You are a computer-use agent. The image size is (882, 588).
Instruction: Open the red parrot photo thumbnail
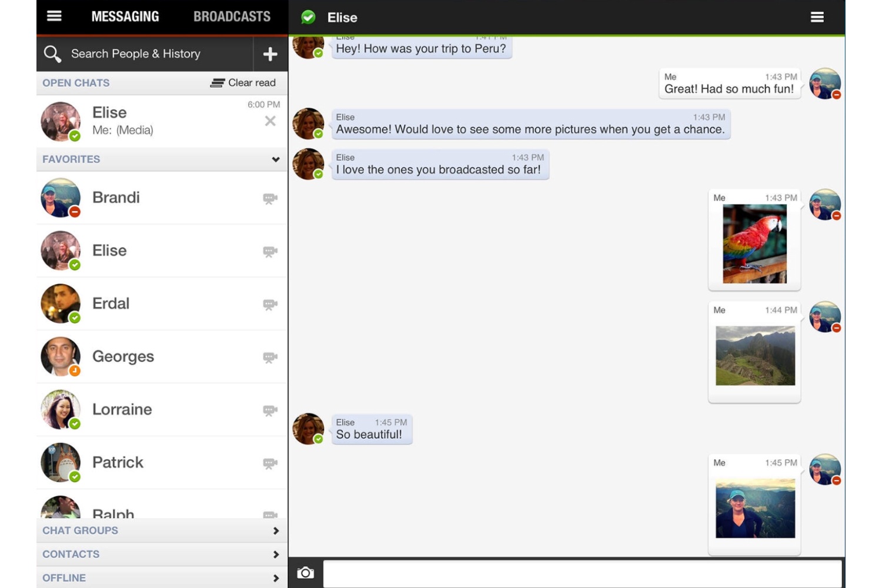(x=754, y=244)
